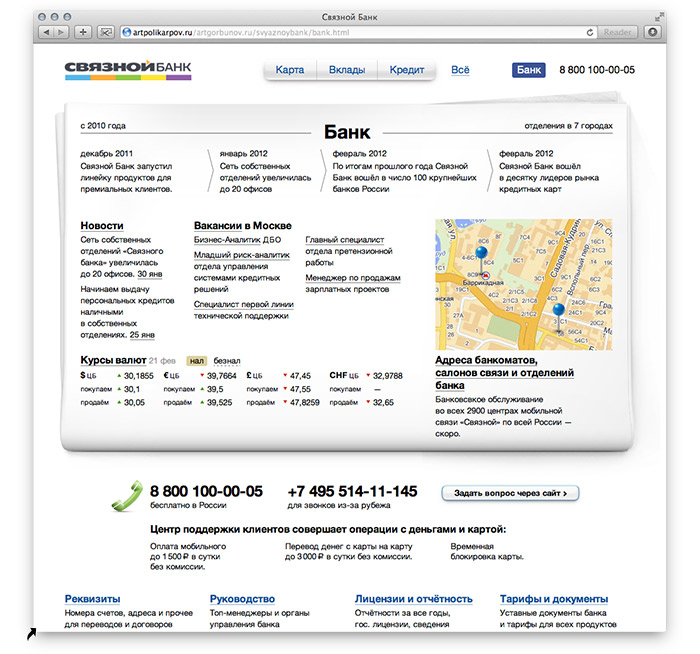The height and width of the screenshot is (654, 700).
Task: Click the blue 'Банк' badge button
Action: 529,70
